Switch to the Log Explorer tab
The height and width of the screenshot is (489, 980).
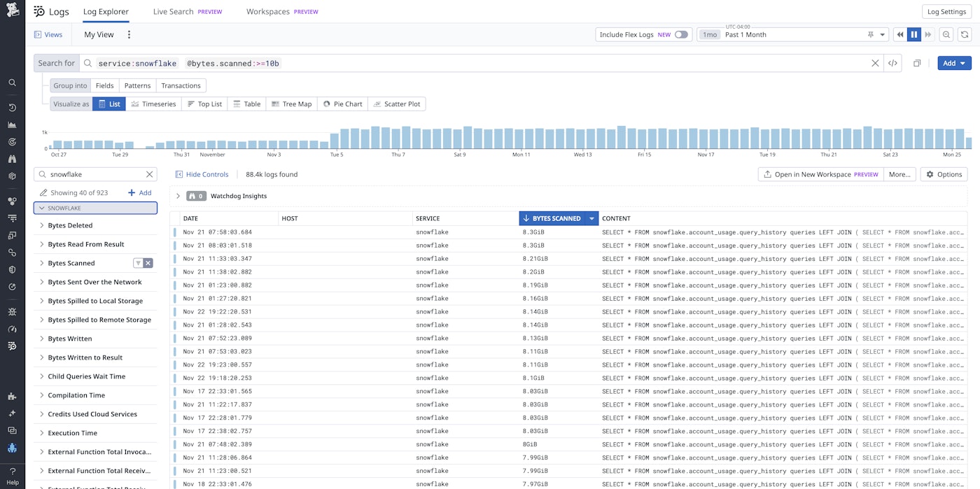(x=106, y=12)
